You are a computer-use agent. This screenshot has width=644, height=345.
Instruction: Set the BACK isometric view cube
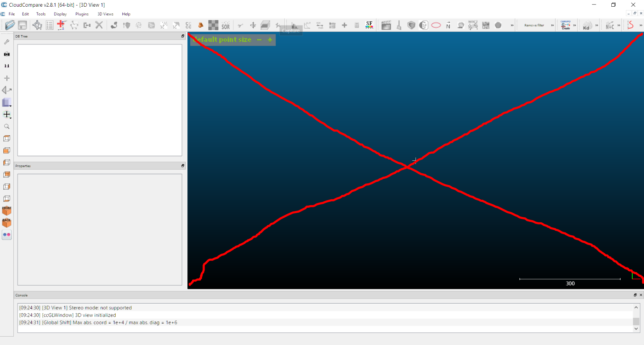tap(7, 223)
